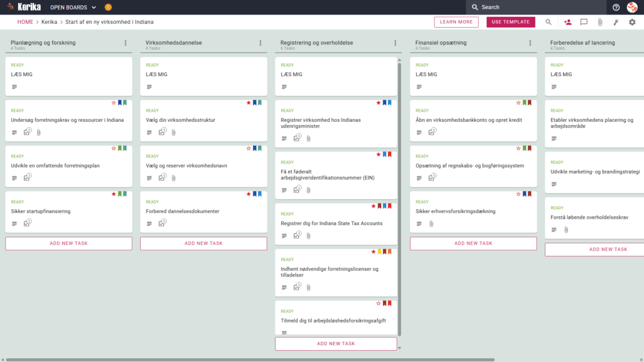
Task: Open attachment icon on Forstå løbende overholdelseskrav
Action: pos(566,230)
